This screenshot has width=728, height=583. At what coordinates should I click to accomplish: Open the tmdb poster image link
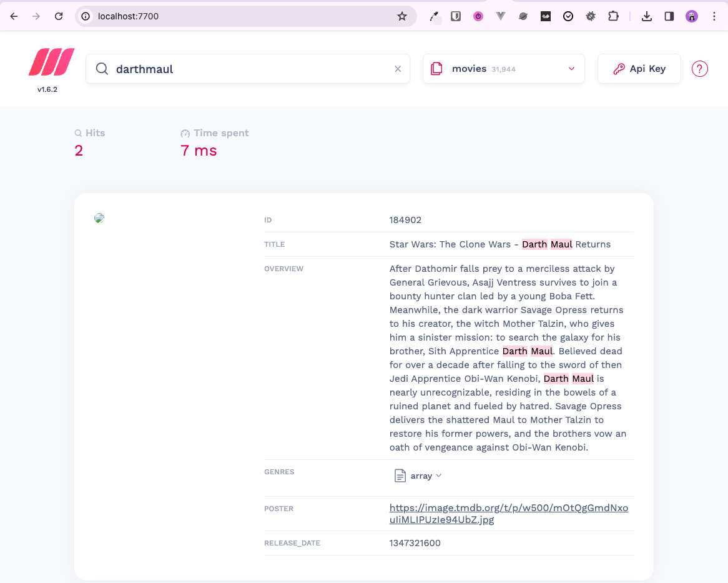[509, 513]
